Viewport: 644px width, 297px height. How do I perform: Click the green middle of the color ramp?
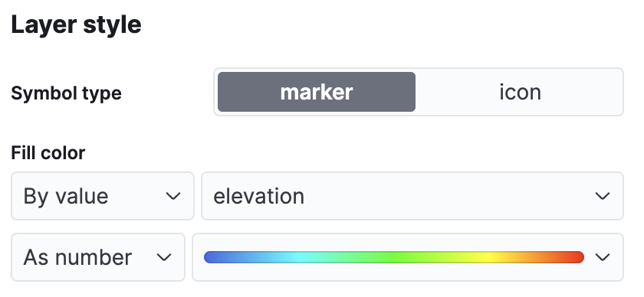[394, 257]
